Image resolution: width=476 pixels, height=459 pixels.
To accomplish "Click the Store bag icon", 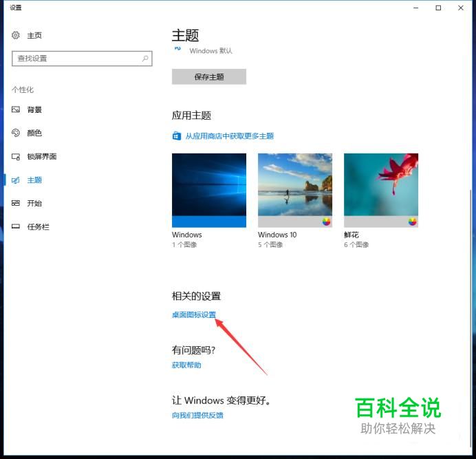I will click(x=177, y=136).
